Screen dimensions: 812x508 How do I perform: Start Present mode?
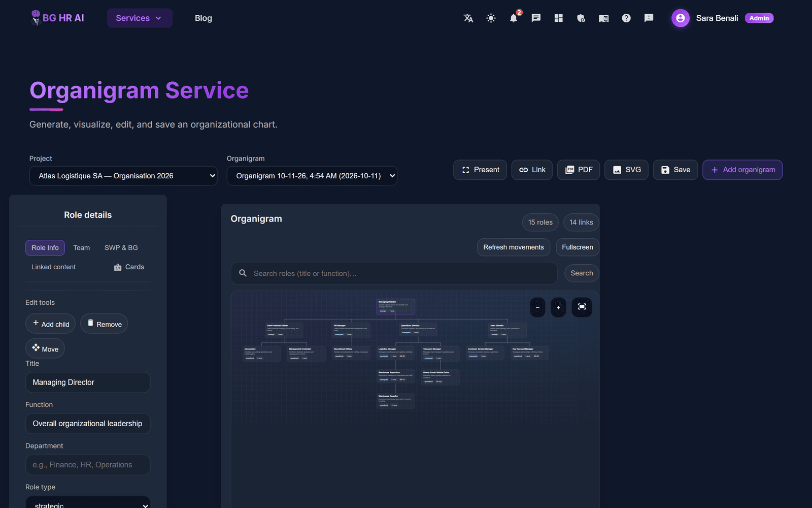click(480, 170)
